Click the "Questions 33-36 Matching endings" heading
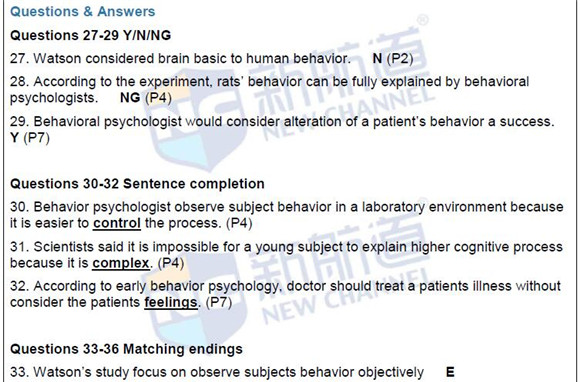Screen dimensions: 580x382 click(x=127, y=349)
